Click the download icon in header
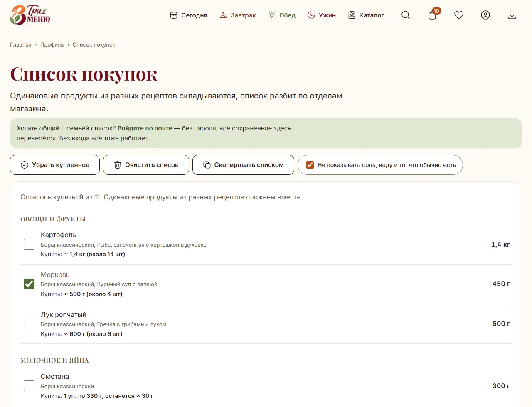This screenshot has width=532, height=407. point(512,15)
